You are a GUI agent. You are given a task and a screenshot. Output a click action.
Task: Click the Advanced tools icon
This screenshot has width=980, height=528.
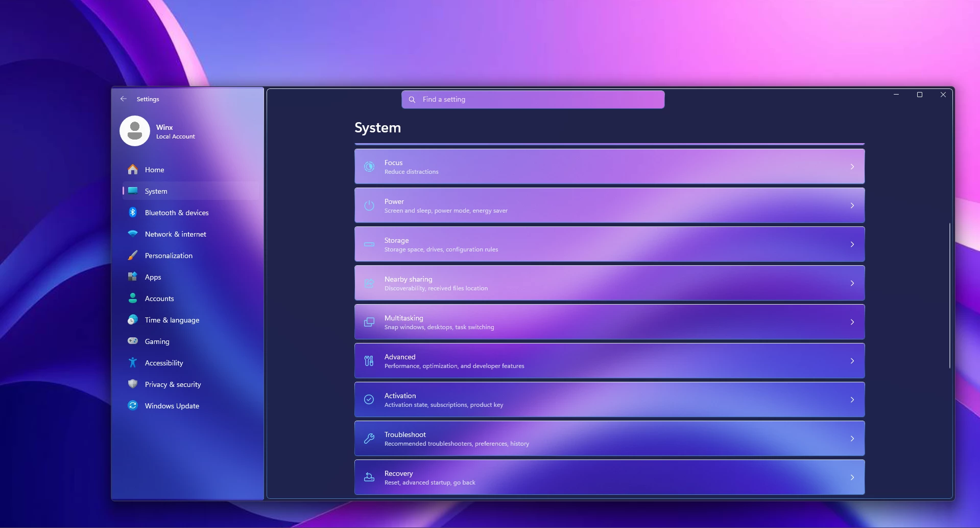369,361
